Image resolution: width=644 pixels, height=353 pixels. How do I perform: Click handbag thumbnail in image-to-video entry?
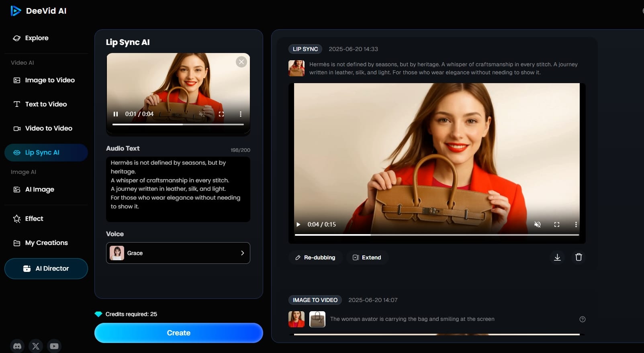tap(317, 319)
